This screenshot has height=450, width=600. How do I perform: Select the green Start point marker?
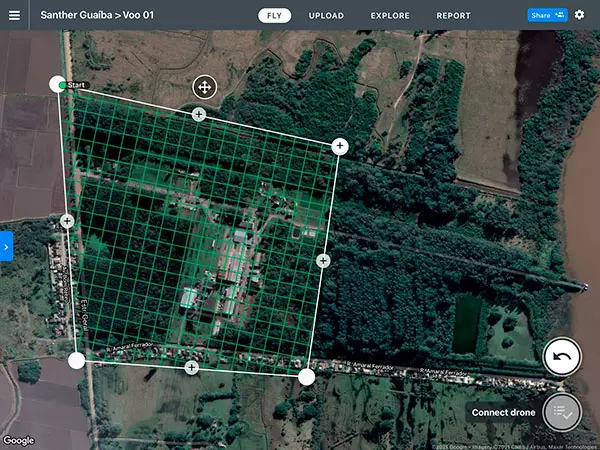(x=63, y=86)
